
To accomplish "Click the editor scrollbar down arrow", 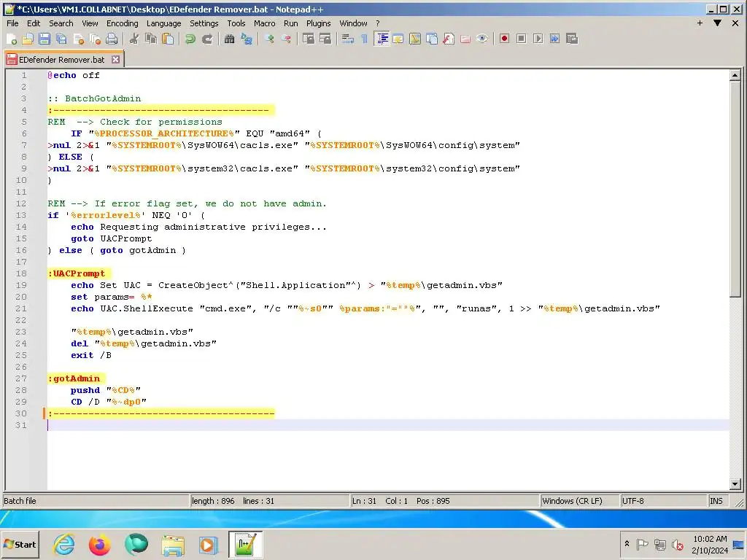I will click(x=735, y=484).
